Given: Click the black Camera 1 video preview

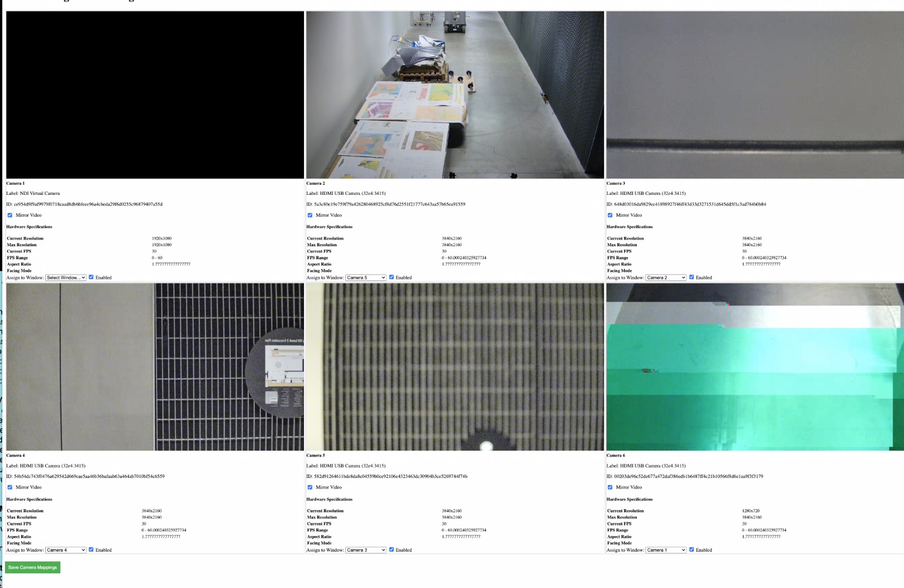Looking at the screenshot, I should (x=155, y=95).
